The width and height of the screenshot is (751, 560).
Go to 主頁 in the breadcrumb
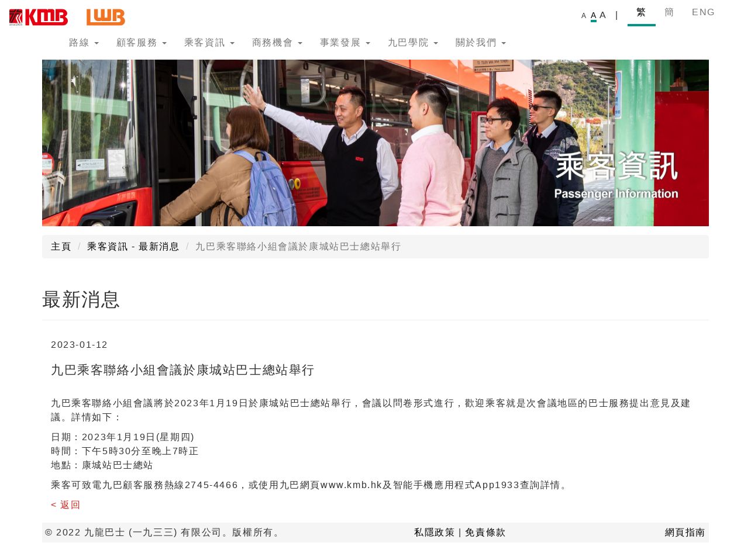tap(61, 247)
